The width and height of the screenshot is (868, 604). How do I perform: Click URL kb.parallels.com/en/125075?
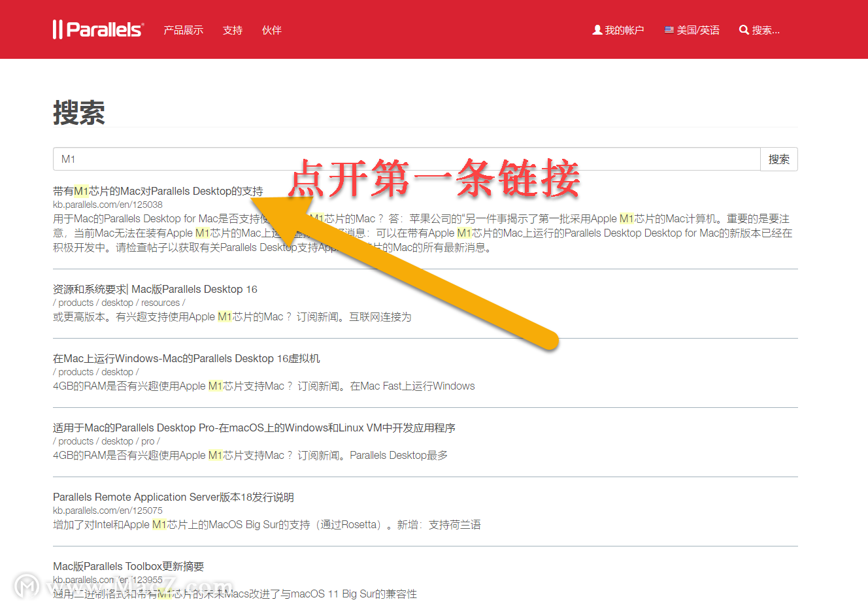[108, 511]
